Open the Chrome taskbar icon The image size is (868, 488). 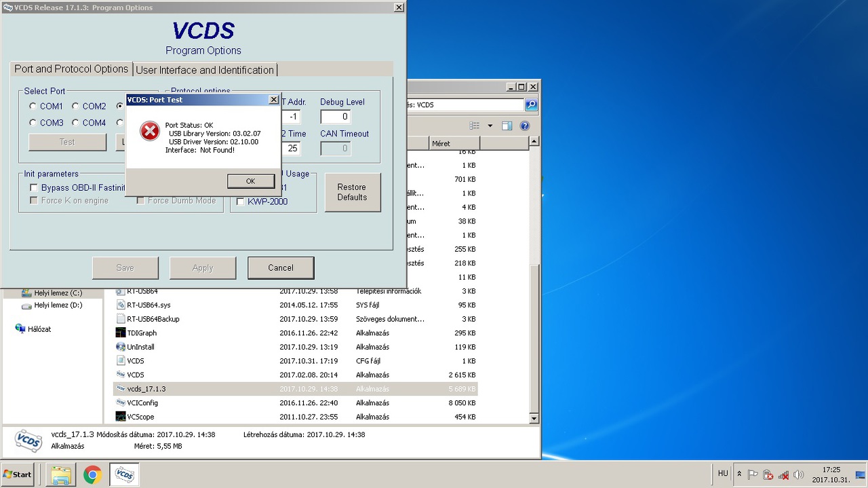(x=93, y=474)
